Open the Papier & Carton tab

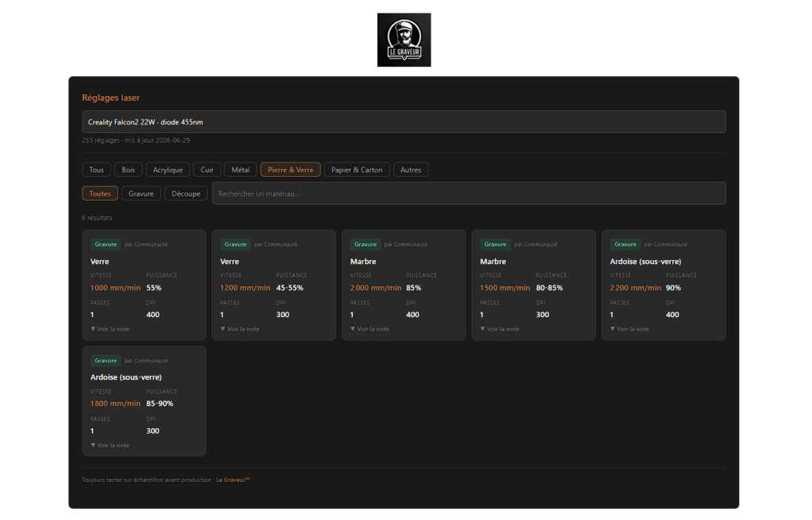[357, 170]
